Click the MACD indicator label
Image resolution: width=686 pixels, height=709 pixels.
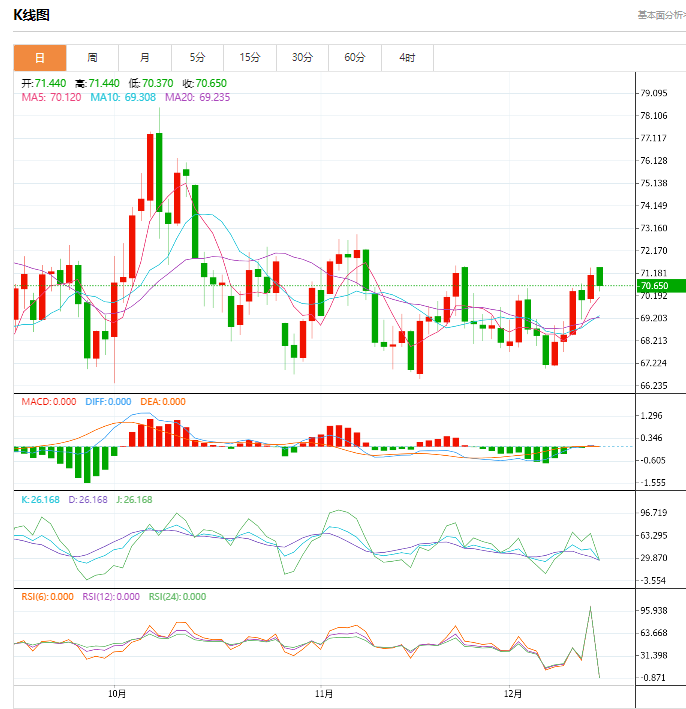click(x=48, y=401)
